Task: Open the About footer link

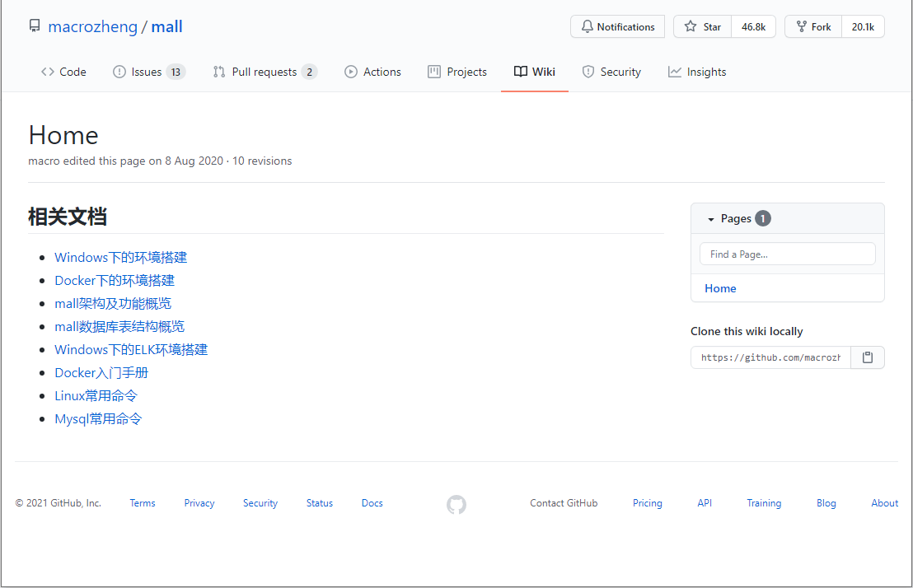Action: 884,503
